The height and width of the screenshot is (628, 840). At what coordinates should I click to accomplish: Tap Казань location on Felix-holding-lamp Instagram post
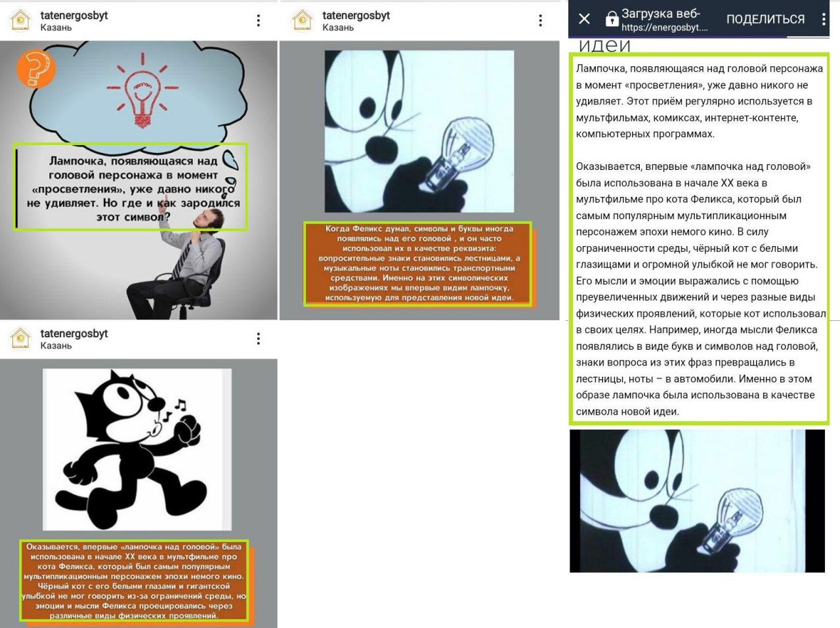[338, 28]
